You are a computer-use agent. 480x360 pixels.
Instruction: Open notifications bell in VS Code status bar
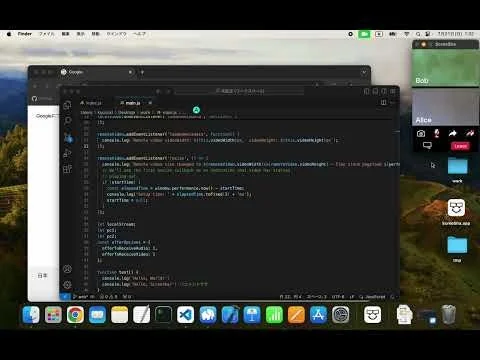pos(392,296)
